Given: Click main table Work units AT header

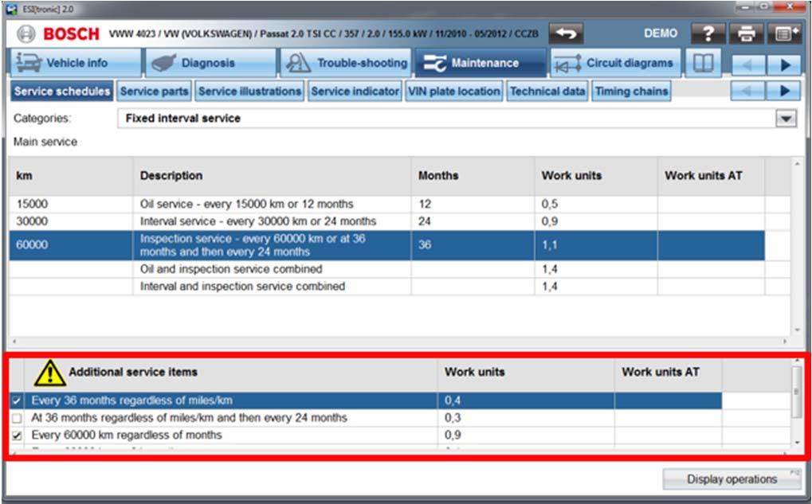Looking at the screenshot, I should (711, 176).
